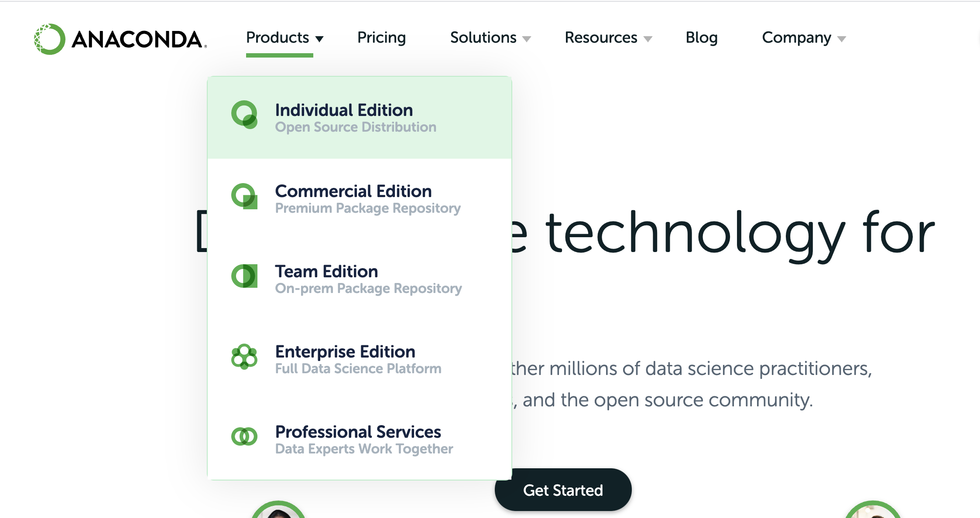Click 'On-prem Package Repository' subtitle
This screenshot has width=980, height=518.
click(368, 289)
